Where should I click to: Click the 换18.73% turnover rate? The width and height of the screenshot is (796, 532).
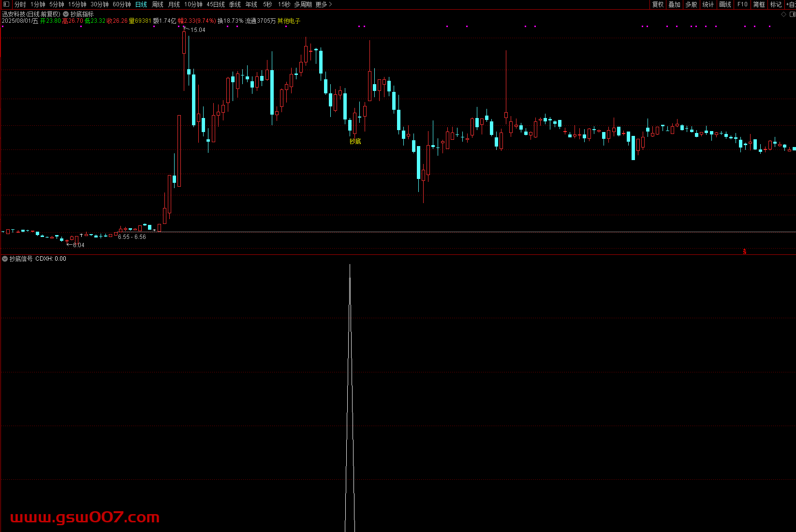click(x=230, y=21)
